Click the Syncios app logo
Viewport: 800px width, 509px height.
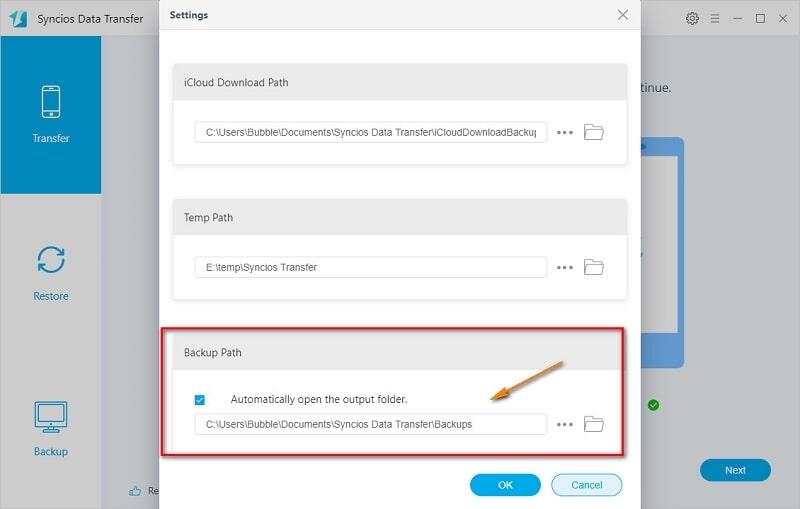click(x=18, y=18)
